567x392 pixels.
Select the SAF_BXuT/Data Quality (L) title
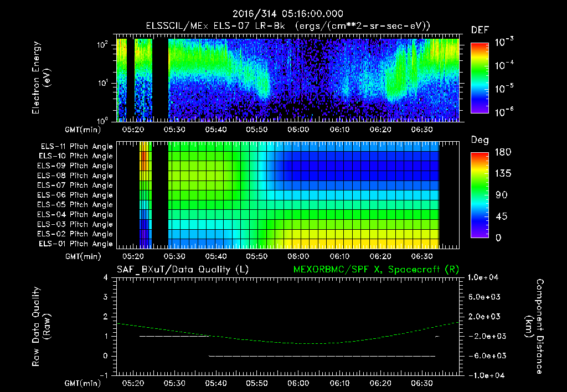183,270
